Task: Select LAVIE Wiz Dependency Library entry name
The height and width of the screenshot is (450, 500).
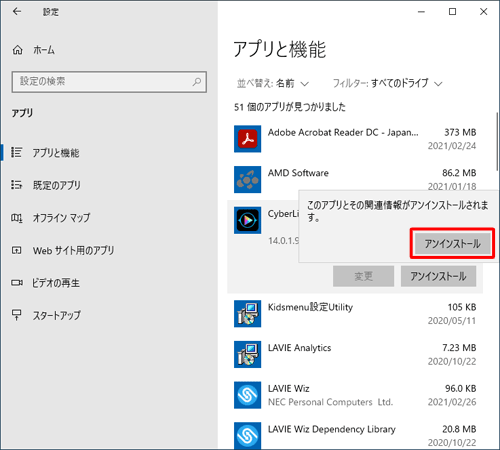Action: 332,429
